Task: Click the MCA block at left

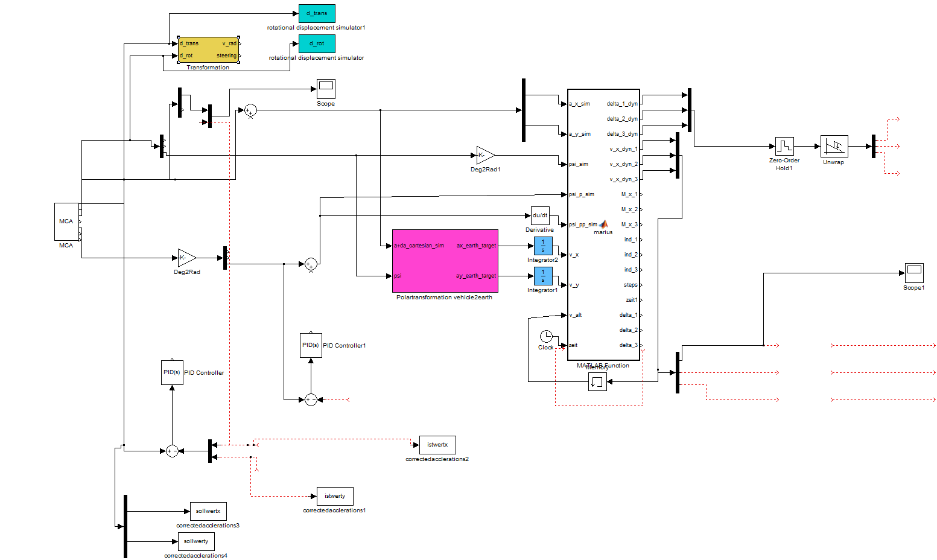Action: coord(66,221)
